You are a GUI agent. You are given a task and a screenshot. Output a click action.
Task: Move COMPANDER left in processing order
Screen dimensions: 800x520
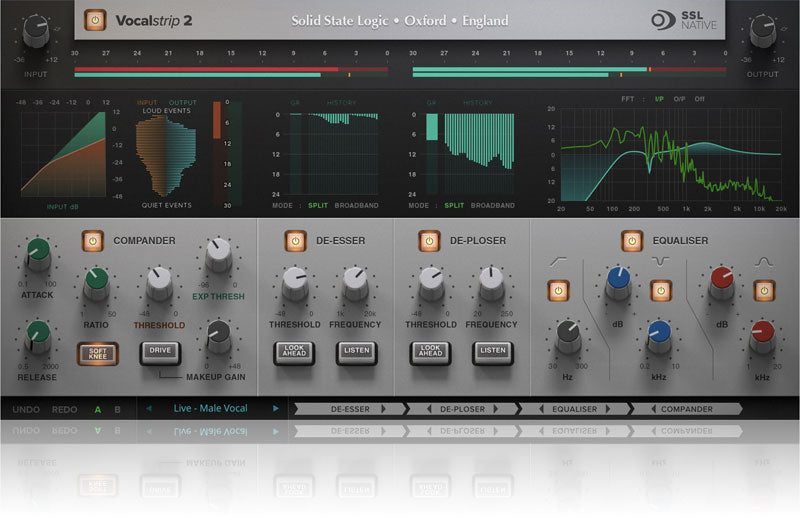point(653,409)
